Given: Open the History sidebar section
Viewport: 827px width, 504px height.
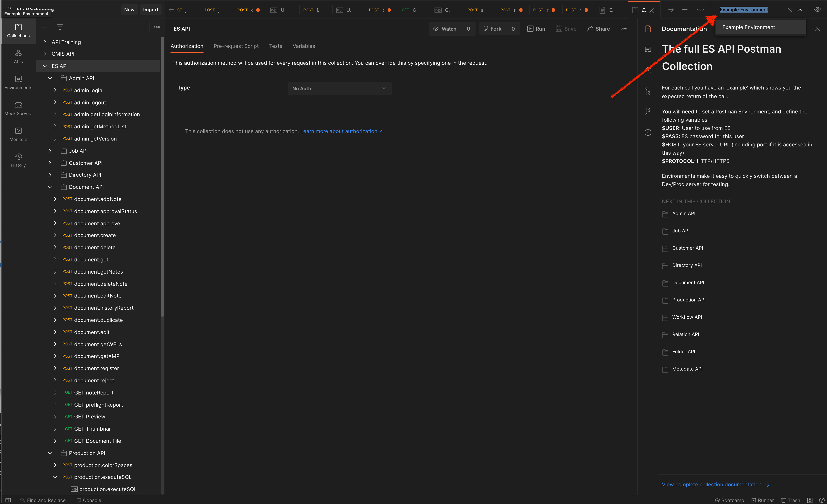Looking at the screenshot, I should pos(18,160).
